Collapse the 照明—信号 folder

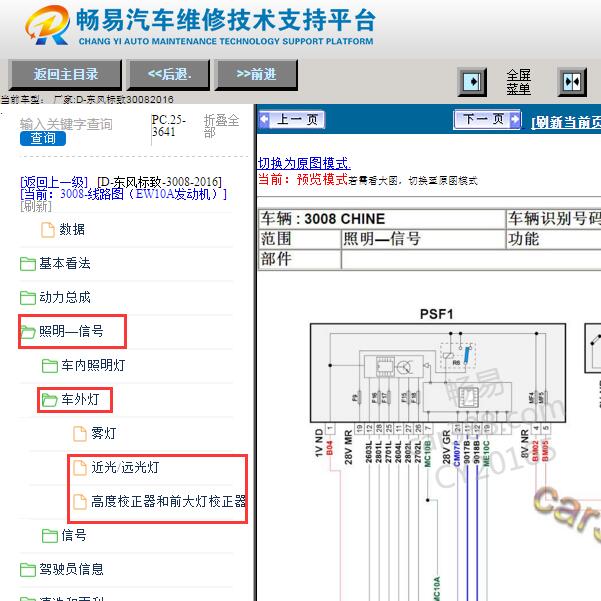coord(71,331)
